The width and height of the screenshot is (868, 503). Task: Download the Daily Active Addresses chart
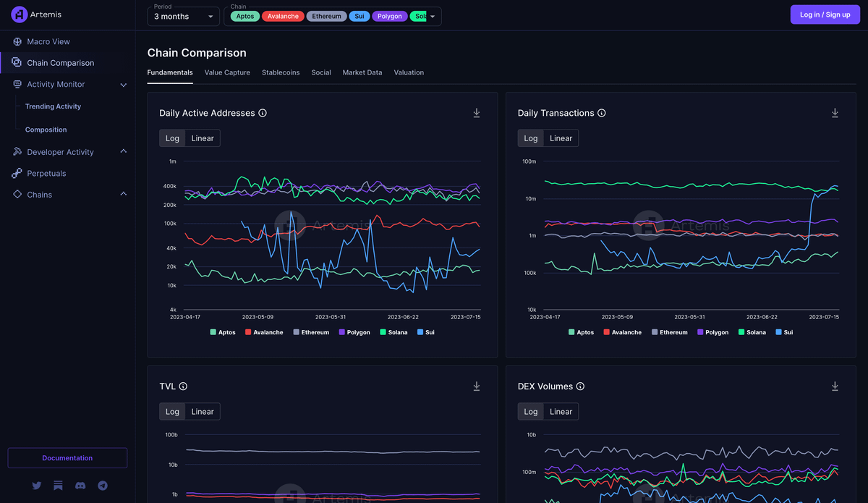tap(477, 113)
